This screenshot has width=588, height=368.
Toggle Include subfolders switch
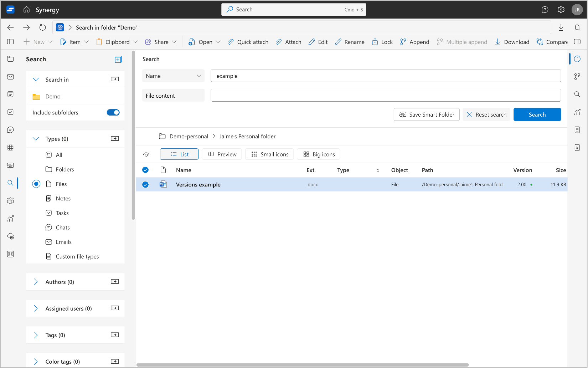tap(113, 112)
